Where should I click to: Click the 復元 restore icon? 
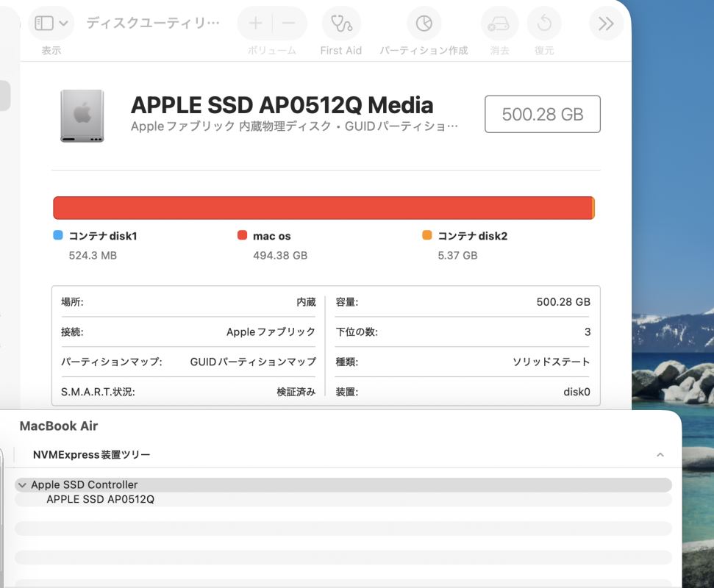click(544, 24)
